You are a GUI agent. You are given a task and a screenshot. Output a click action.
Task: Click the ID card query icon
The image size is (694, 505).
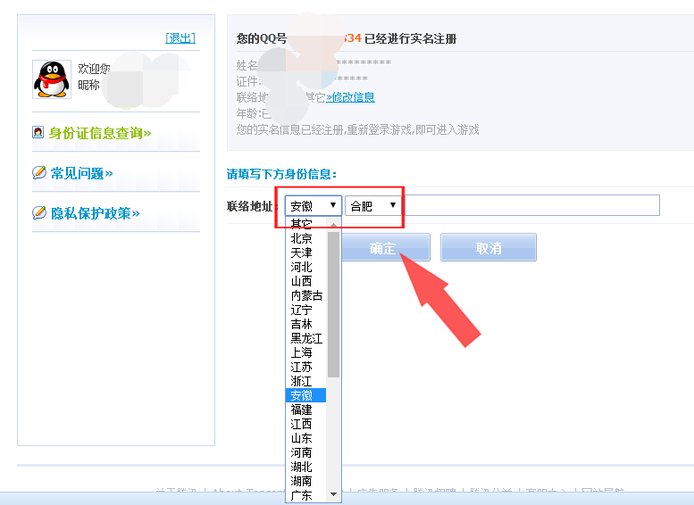[x=38, y=132]
